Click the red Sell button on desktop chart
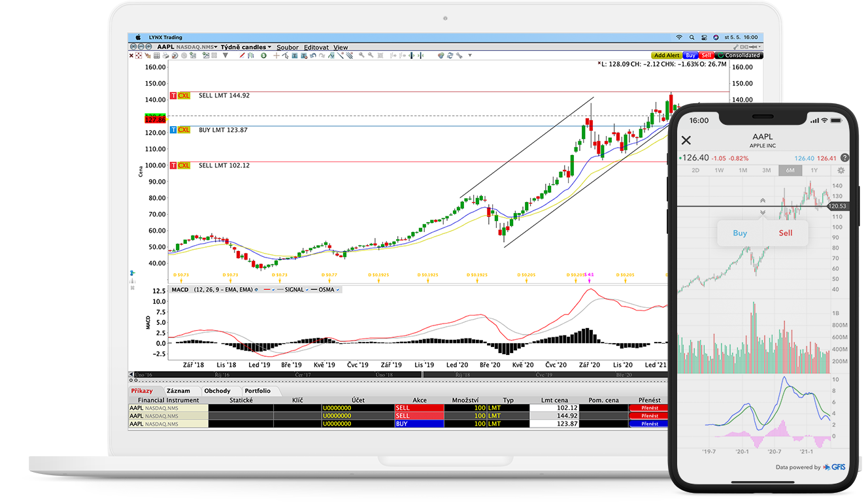Viewport: 868px width, 502px height. [x=706, y=56]
